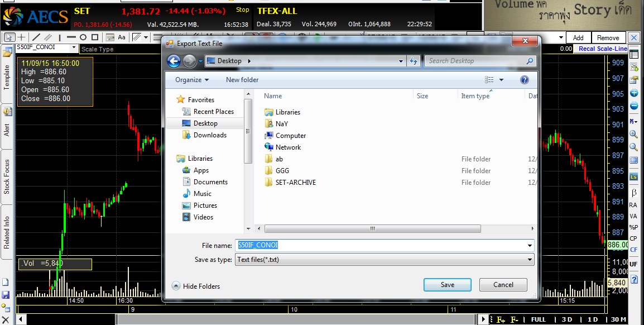Viewport: 644px width, 325px height.
Task: Select Downloads in the Favorites list
Action: click(x=209, y=135)
